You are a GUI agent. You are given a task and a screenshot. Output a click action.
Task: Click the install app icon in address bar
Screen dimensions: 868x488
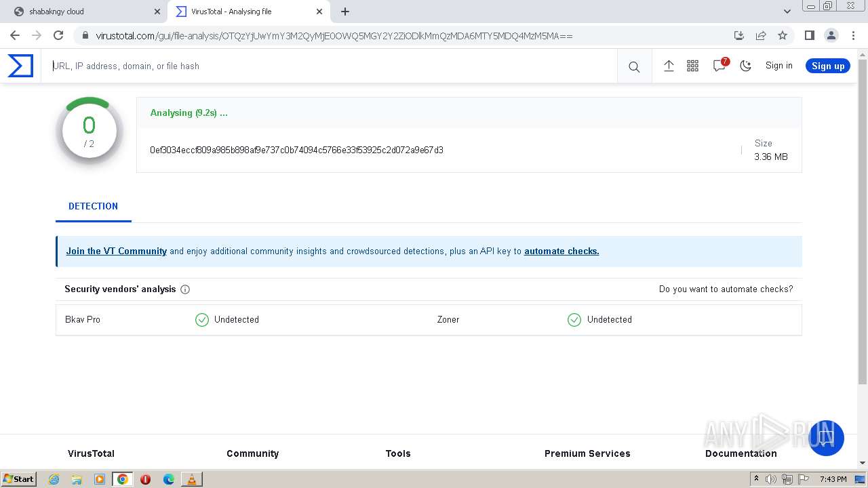(739, 35)
